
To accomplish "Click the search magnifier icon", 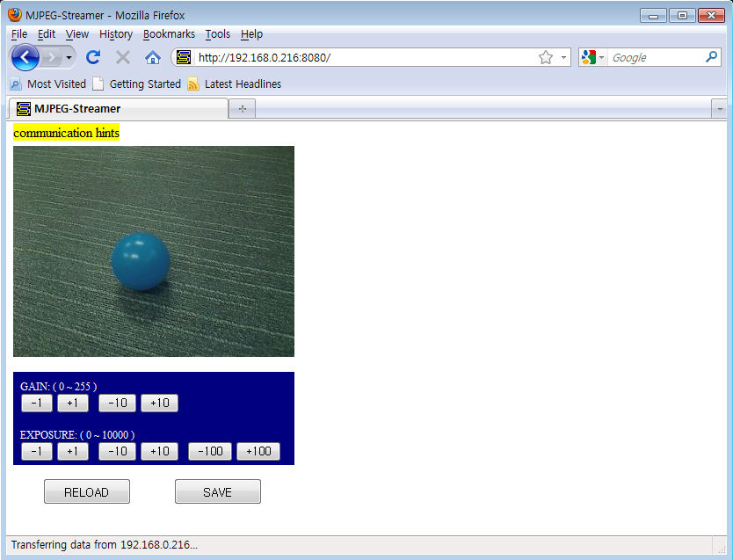I will pos(711,57).
